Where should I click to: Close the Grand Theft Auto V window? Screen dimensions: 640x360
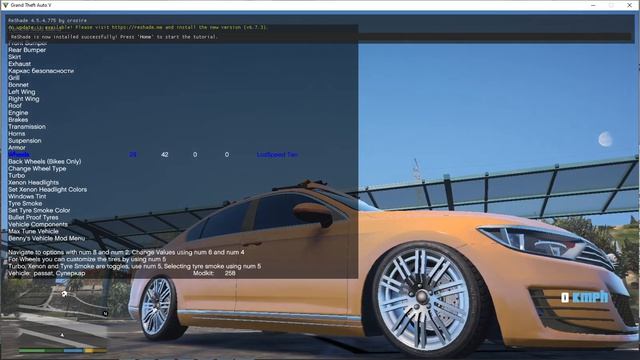(629, 5)
